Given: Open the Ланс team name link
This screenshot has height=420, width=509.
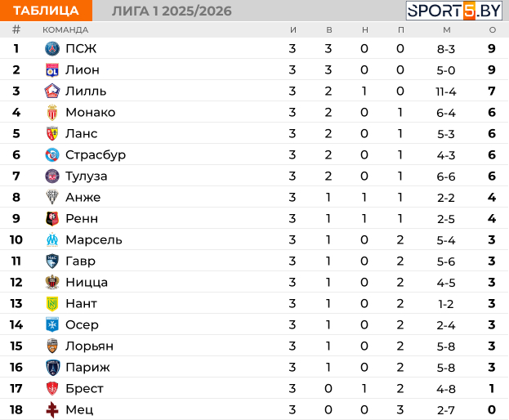Looking at the screenshot, I should pyautogui.click(x=82, y=134).
